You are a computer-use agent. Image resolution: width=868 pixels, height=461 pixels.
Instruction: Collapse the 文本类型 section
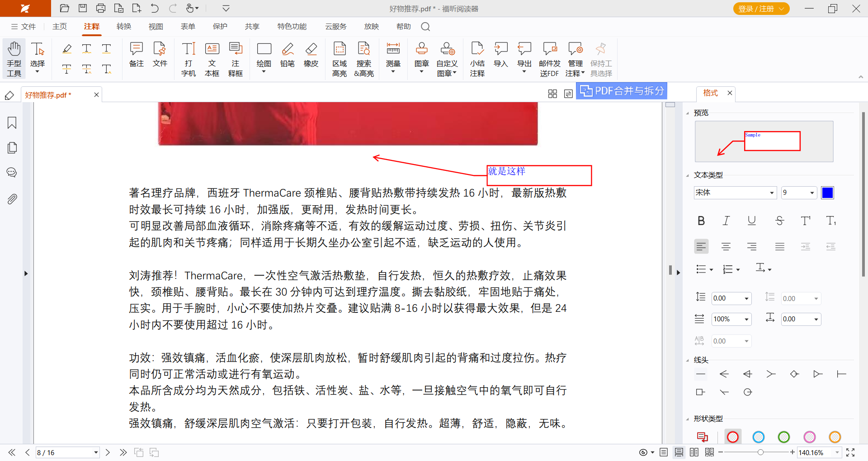coord(688,175)
